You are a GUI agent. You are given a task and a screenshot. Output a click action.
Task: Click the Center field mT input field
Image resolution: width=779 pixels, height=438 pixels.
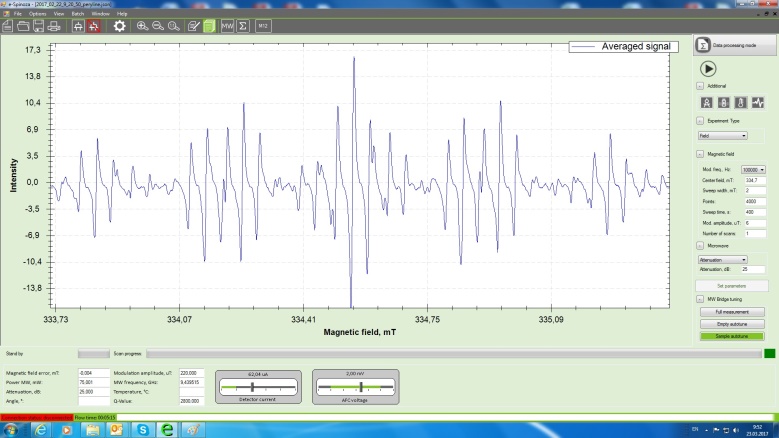click(x=754, y=180)
